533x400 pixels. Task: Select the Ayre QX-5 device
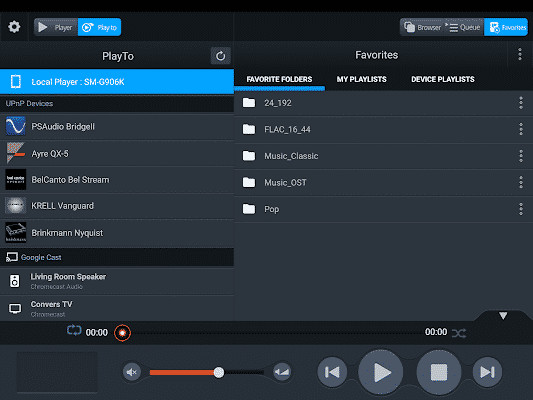[117, 154]
